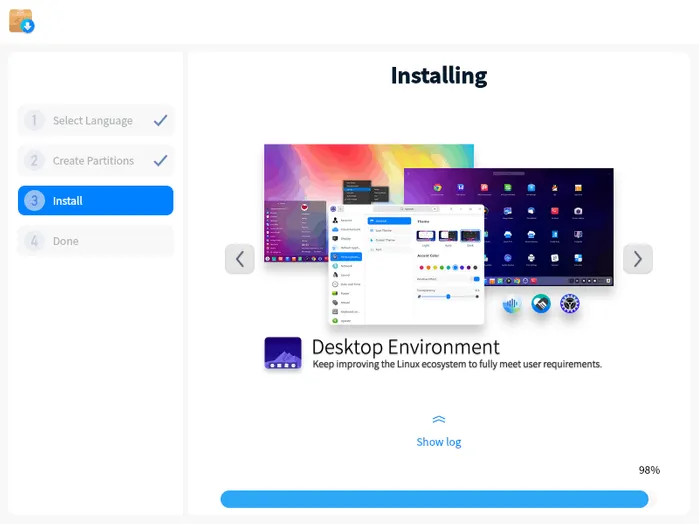This screenshot has width=699, height=524.
Task: Click the installation progress bar
Action: pyautogui.click(x=439, y=499)
